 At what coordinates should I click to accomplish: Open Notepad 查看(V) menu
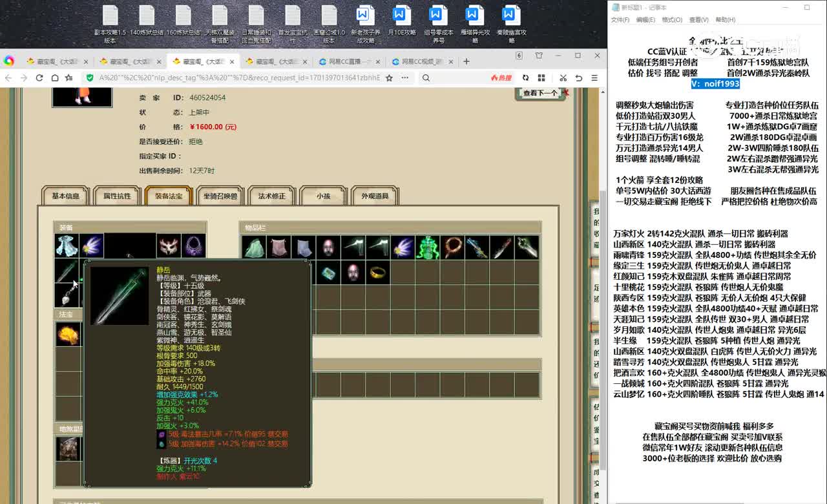coord(698,20)
